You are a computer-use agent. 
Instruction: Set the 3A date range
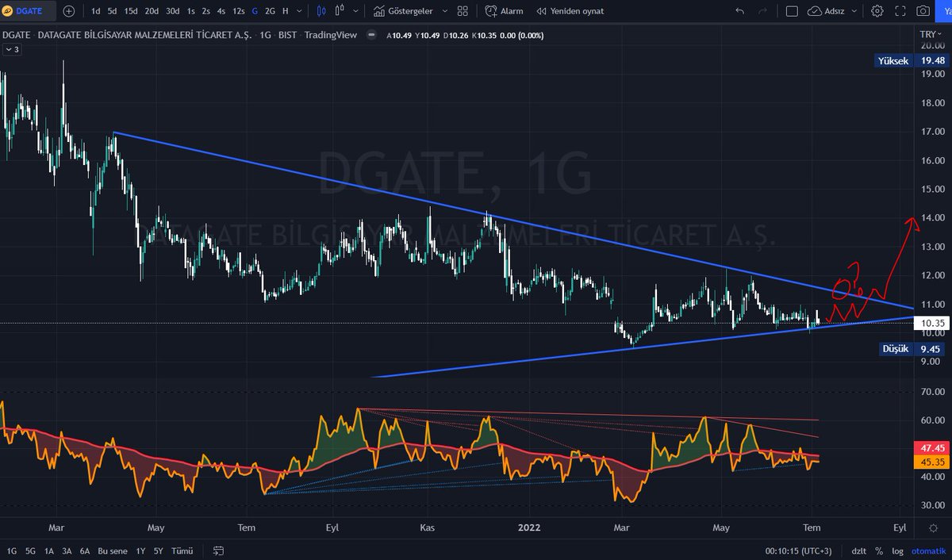tap(67, 550)
